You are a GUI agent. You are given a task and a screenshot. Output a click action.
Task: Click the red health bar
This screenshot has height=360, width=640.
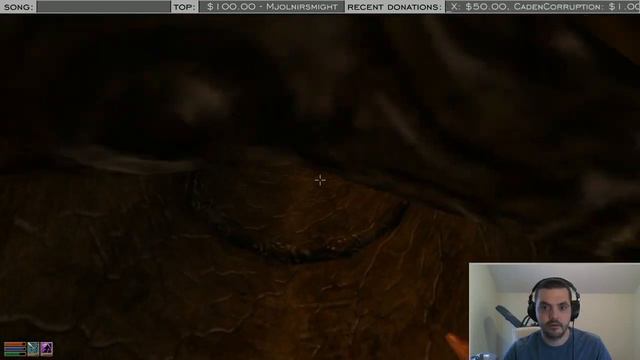(x=15, y=344)
